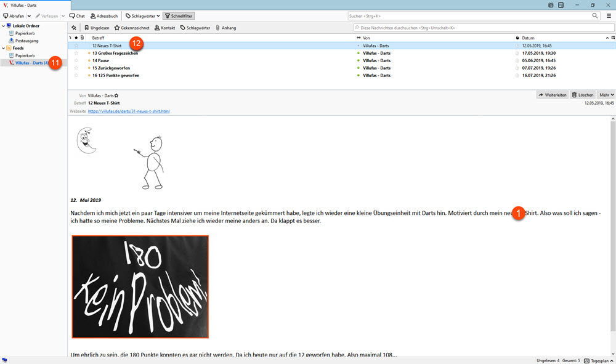Click the online status icon in status bar

tap(5, 360)
